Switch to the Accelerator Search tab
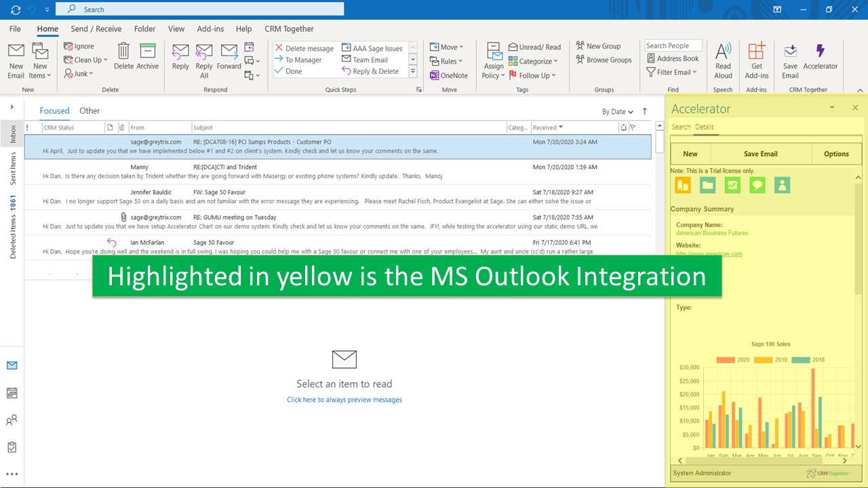Image resolution: width=868 pixels, height=488 pixels. (681, 127)
